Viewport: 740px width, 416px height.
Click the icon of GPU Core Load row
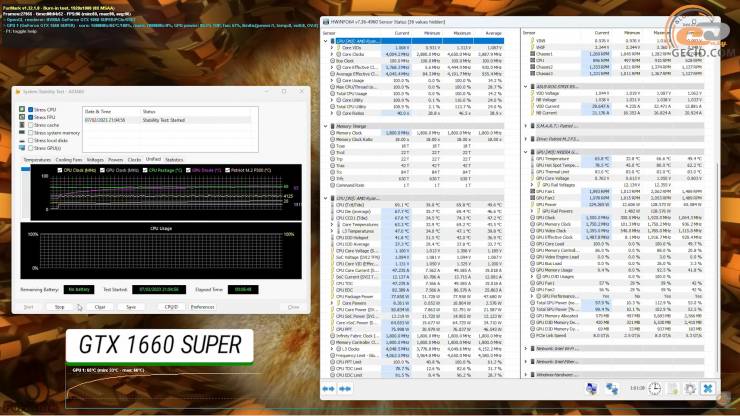[x=532, y=244]
